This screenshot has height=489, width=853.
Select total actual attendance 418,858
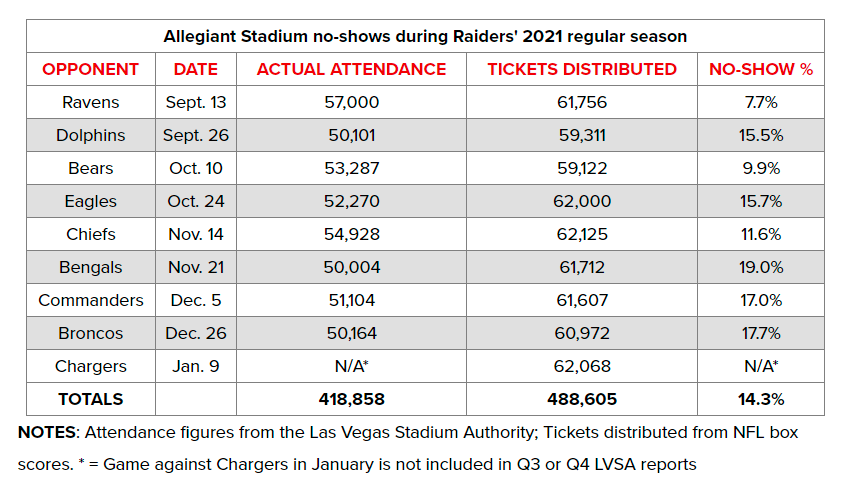coord(351,399)
